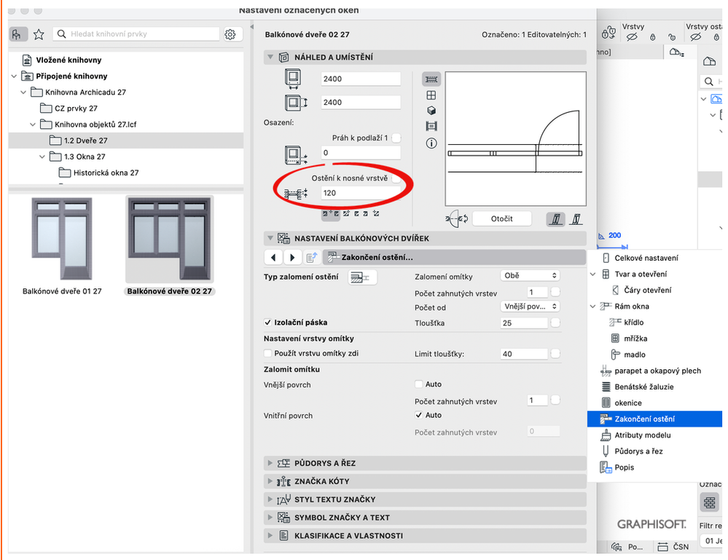Image resolution: width=728 pixels, height=560 pixels.
Task: Click the width field showing 2400
Action: (x=360, y=79)
